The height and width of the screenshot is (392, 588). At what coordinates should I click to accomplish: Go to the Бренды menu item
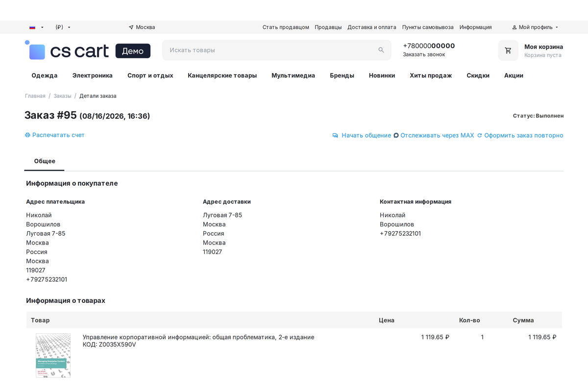342,75
